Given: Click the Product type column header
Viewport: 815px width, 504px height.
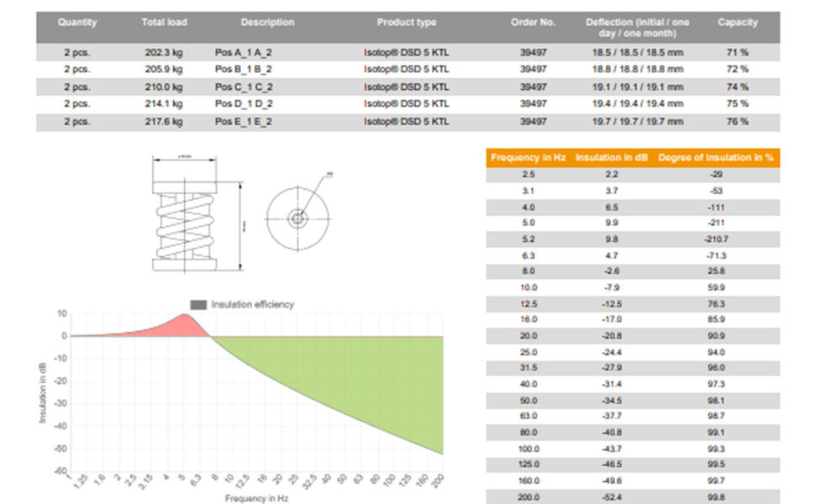Looking at the screenshot, I should point(406,23).
